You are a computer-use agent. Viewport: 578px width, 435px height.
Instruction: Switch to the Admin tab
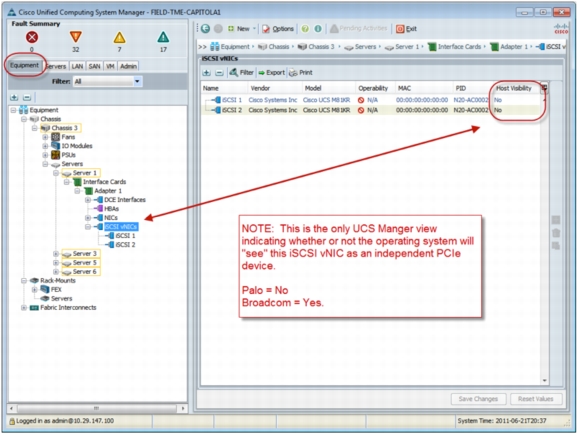point(128,66)
